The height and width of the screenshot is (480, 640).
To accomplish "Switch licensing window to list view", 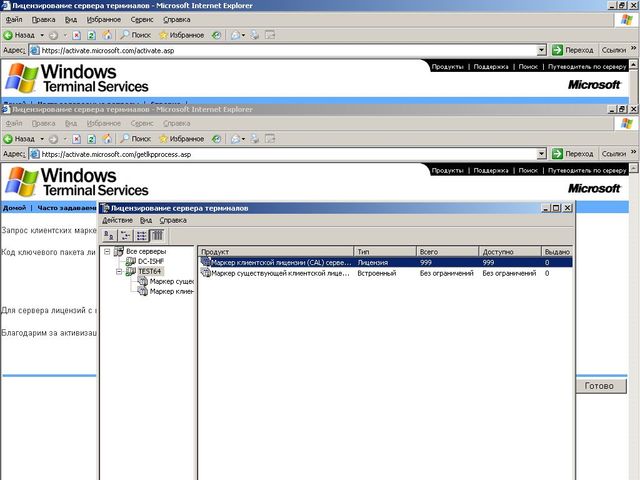I will click(x=141, y=236).
